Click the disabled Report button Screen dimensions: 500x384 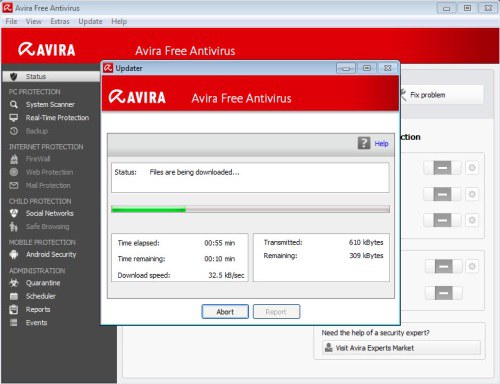[x=276, y=312]
